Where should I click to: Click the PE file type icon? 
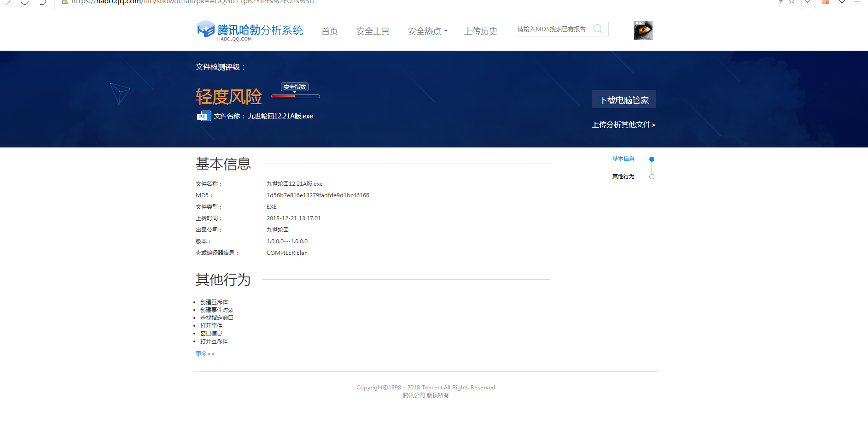pyautogui.click(x=204, y=116)
